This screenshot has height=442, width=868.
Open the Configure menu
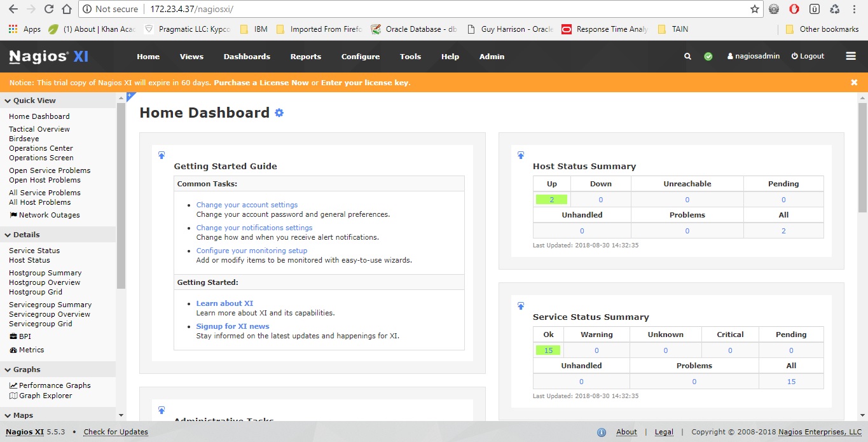(x=361, y=57)
